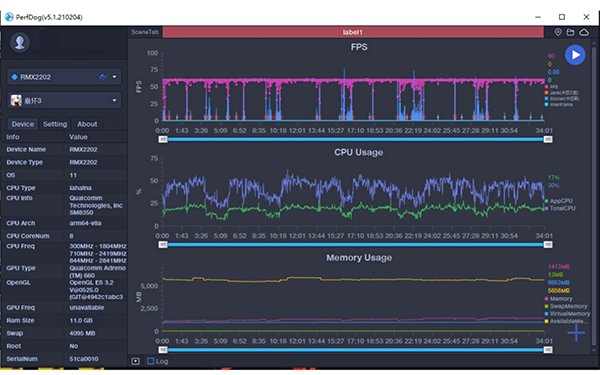Click the PerfDog logo in title bar
Screen dimensions: 600x375
click(x=9, y=17)
